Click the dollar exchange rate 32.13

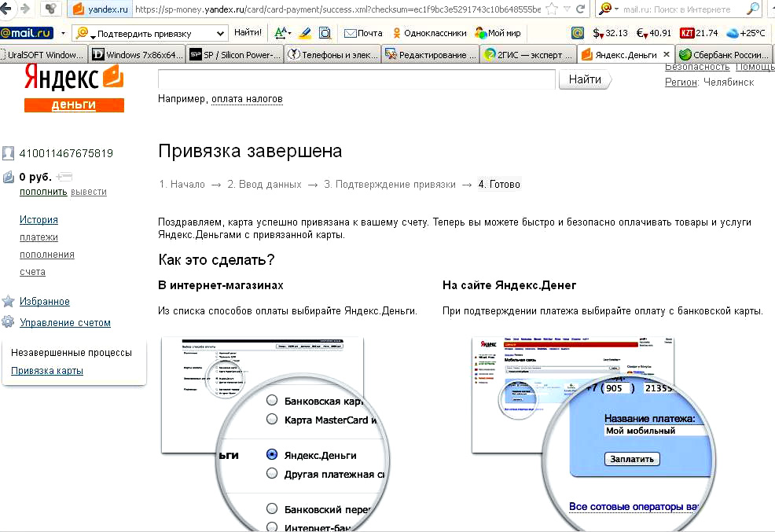pos(611,33)
